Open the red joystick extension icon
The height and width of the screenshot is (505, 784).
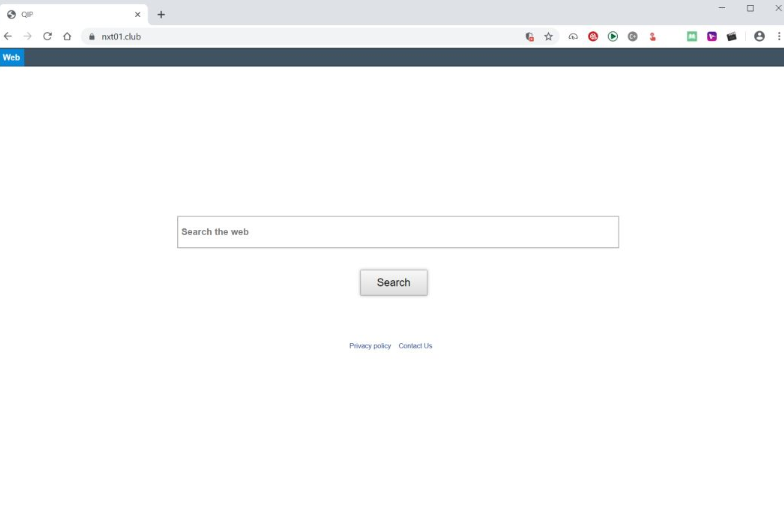click(652, 36)
